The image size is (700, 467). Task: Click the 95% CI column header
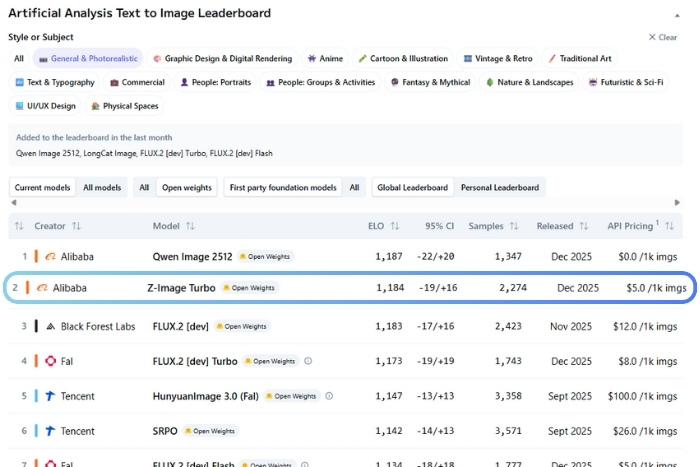(439, 226)
